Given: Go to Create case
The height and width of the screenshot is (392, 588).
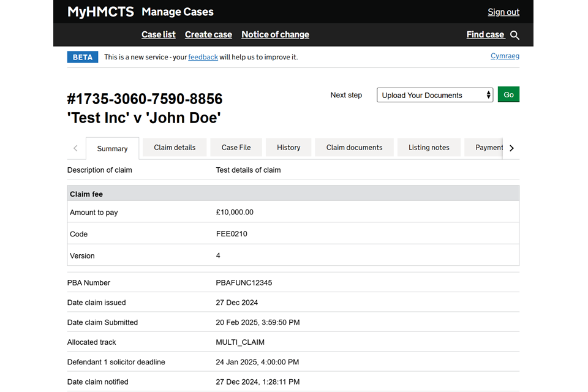Looking at the screenshot, I should pos(208,35).
